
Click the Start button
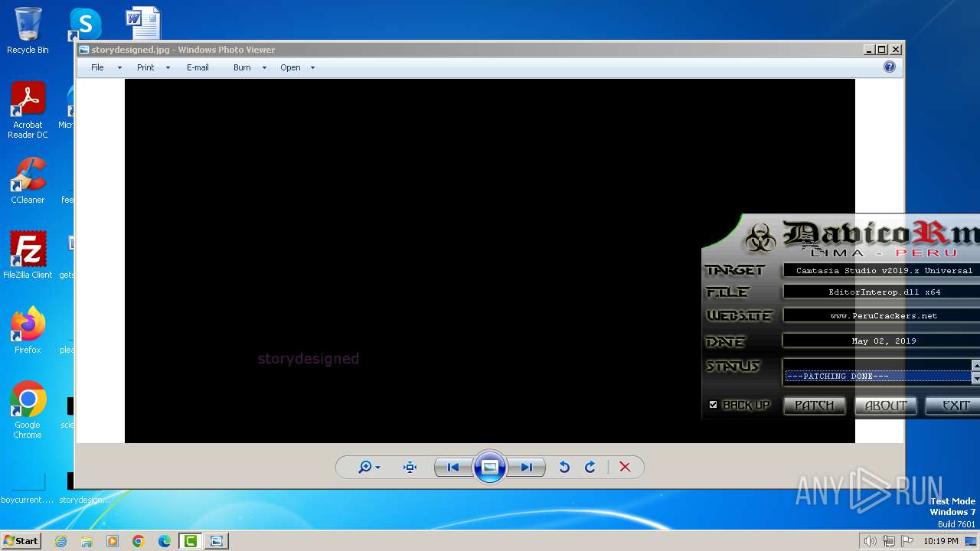point(21,540)
